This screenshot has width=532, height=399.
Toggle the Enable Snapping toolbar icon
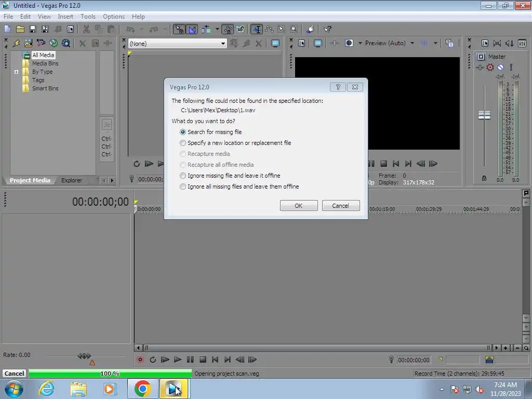pos(179,30)
